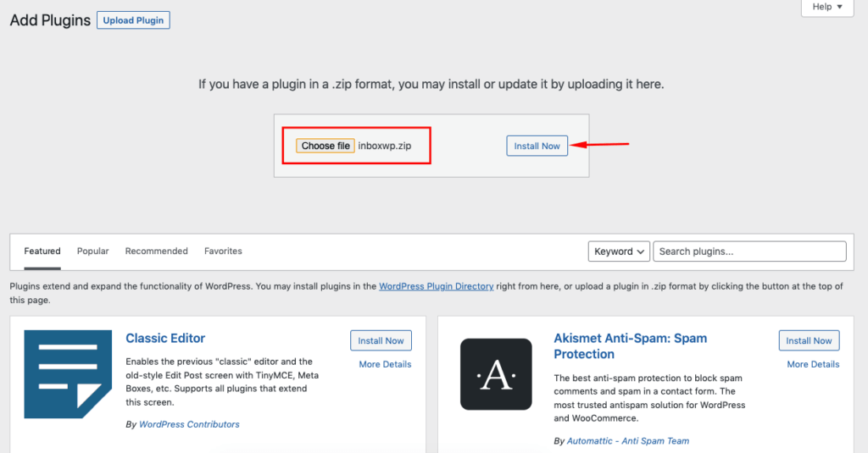View More Details for Classic Editor
The image size is (868, 453).
385,364
